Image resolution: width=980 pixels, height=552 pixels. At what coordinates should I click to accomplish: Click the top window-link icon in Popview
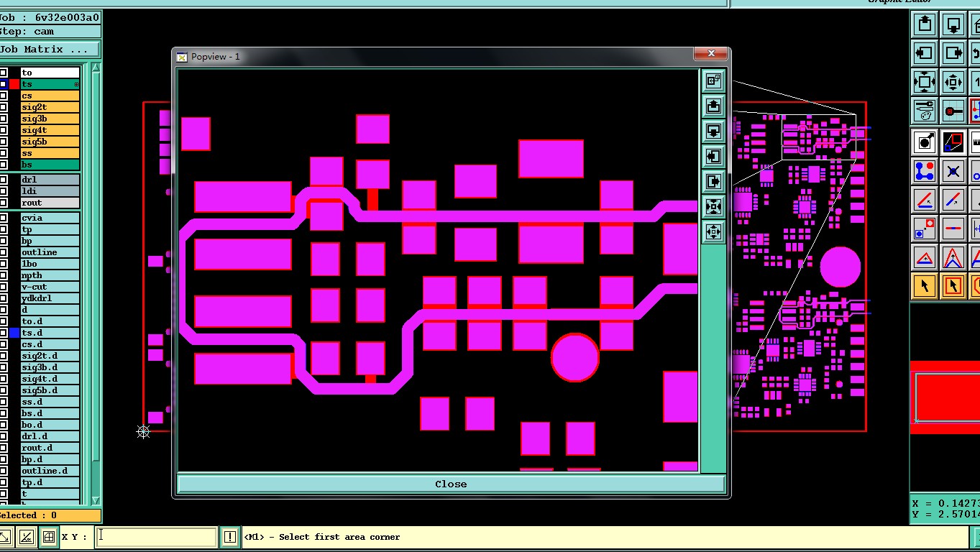point(713,81)
